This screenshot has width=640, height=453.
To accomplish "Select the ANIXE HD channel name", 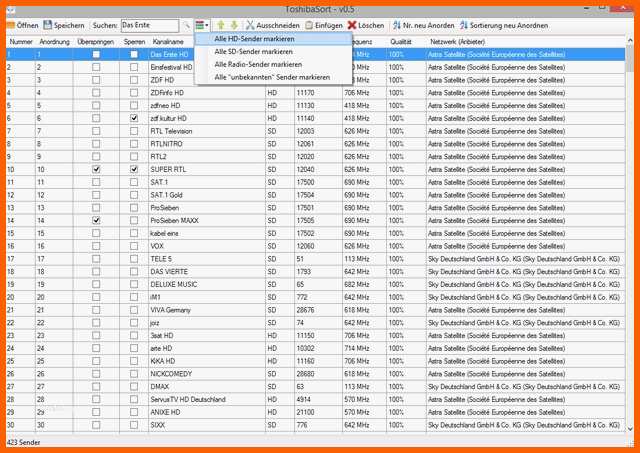I will 165,412.
